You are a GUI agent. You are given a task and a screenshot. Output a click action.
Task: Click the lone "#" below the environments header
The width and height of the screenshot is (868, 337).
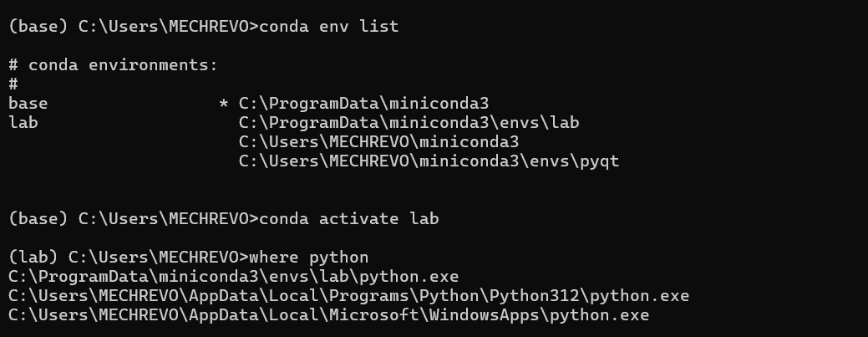pos(13,84)
